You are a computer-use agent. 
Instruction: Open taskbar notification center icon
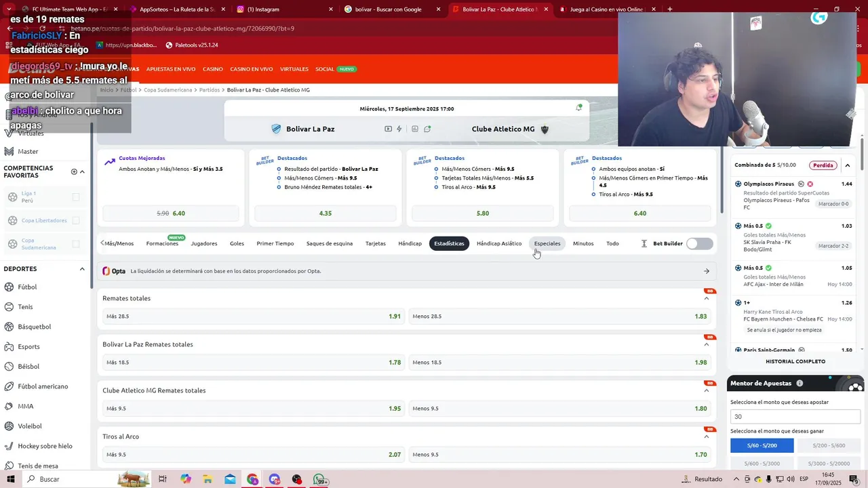point(854,479)
